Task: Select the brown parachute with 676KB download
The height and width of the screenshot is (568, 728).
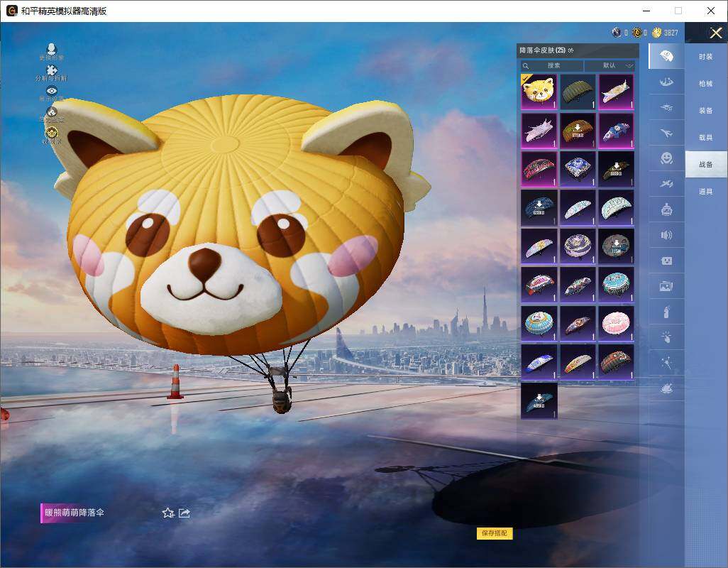Action: (578, 131)
